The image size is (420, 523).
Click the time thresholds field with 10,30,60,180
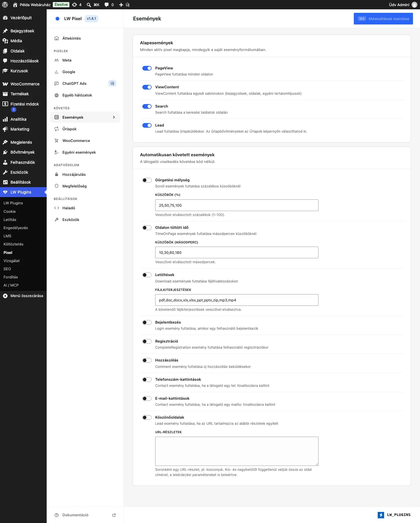coord(237,252)
